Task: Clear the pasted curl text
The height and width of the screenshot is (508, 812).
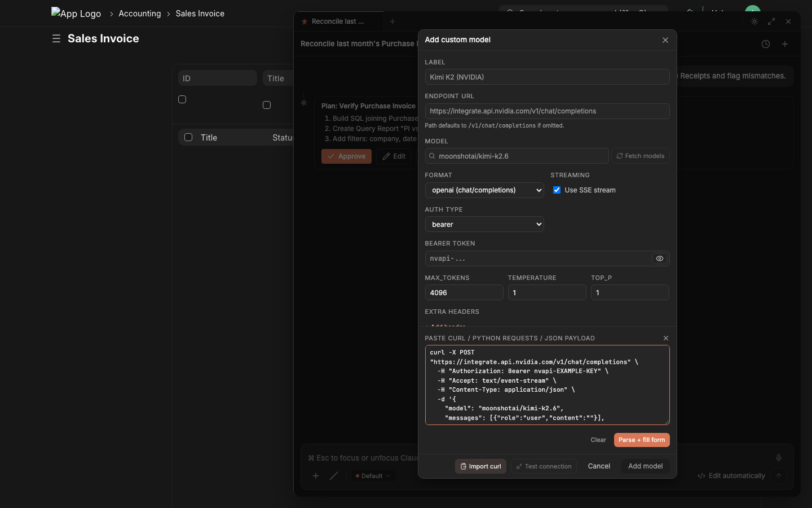Action: 598,440
